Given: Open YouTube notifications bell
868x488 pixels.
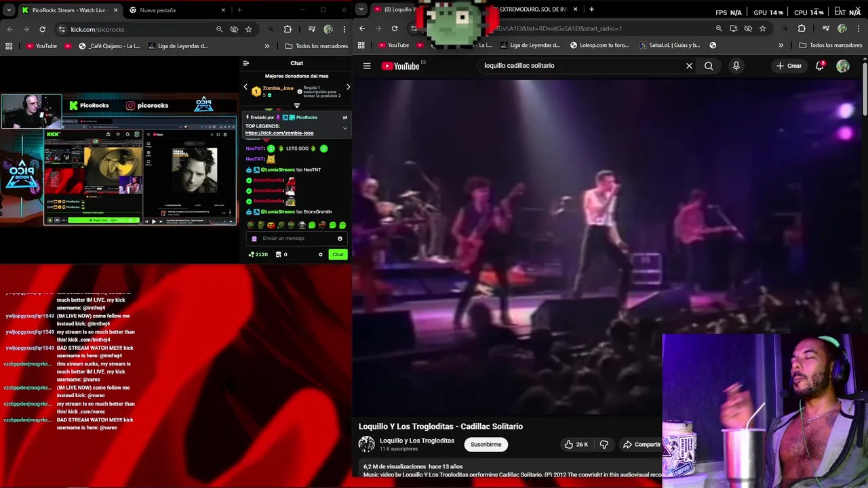Looking at the screenshot, I should tap(819, 66).
